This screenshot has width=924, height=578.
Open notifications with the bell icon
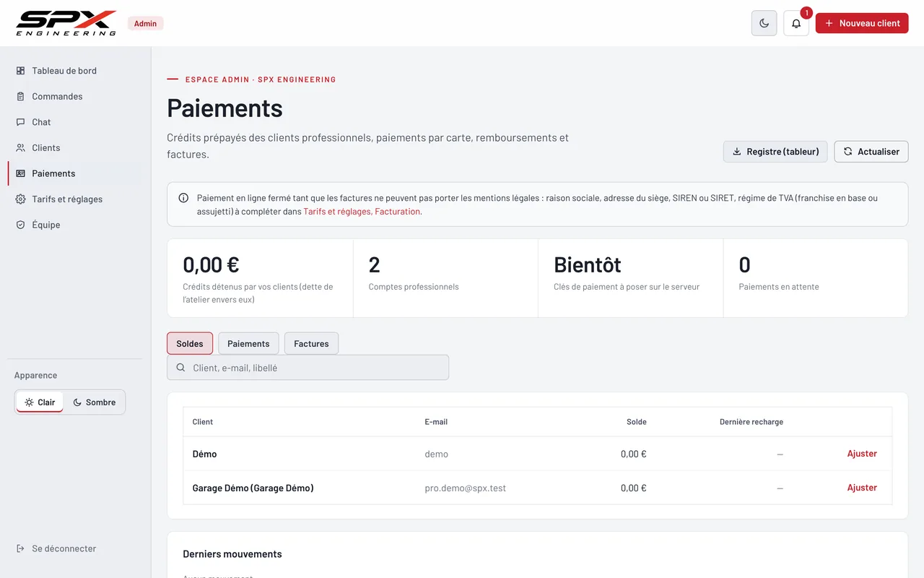click(x=796, y=23)
